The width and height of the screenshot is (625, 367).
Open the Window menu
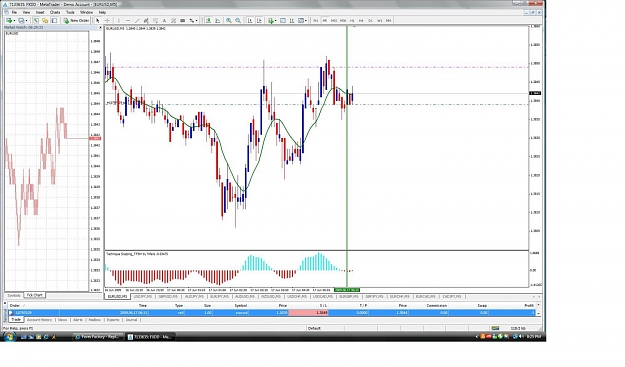click(x=86, y=12)
